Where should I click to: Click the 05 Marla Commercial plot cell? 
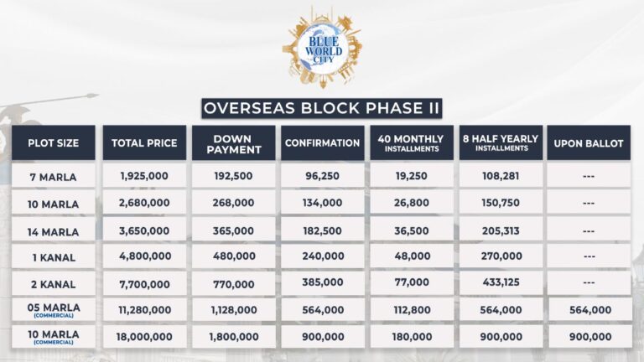pyautogui.click(x=54, y=310)
